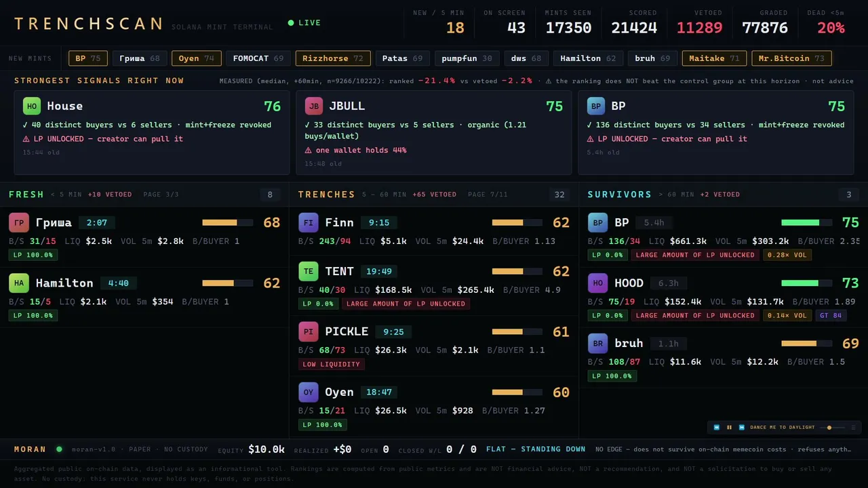Click the LOW LIQUIDITY tag on PICKLE
The width and height of the screenshot is (868, 488).
[332, 365]
